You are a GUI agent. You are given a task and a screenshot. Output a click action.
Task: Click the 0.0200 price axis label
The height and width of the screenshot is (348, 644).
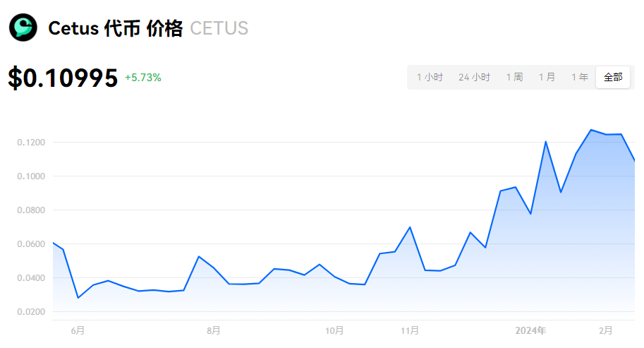[x=31, y=312]
